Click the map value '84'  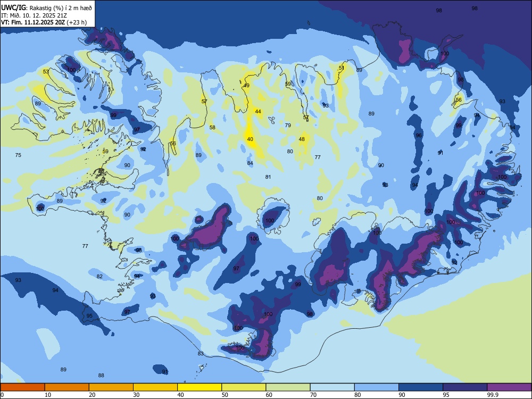pyautogui.click(x=250, y=163)
